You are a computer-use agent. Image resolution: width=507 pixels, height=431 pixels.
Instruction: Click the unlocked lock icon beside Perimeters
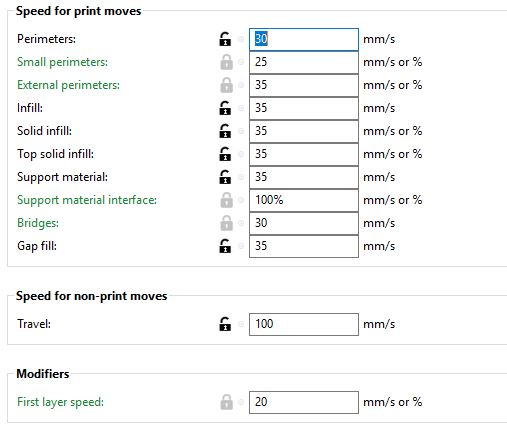tap(225, 39)
